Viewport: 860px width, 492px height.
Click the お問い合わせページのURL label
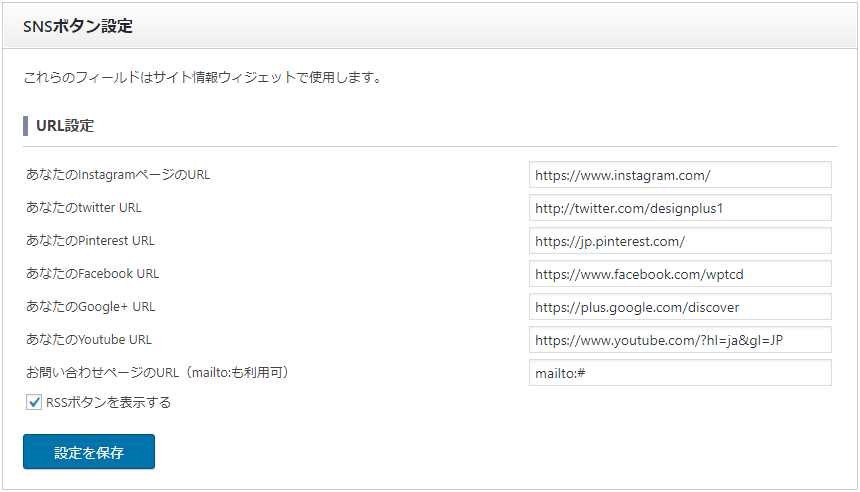coord(157,373)
